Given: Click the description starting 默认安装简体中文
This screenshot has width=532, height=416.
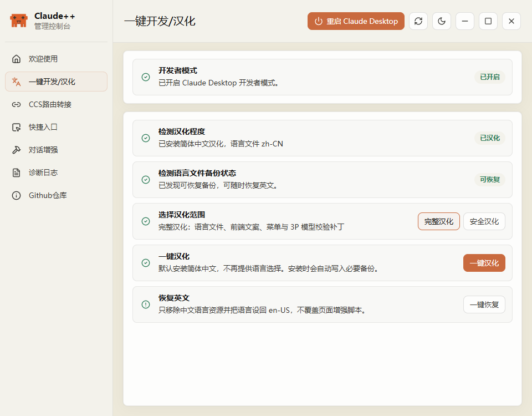Looking at the screenshot, I should point(269,268).
